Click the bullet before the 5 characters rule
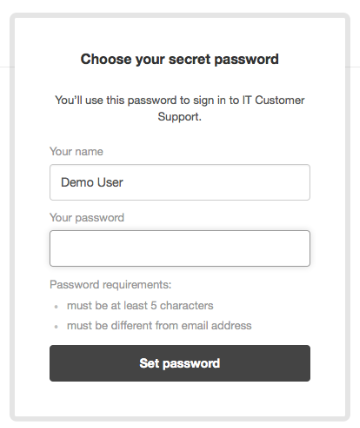 point(56,306)
